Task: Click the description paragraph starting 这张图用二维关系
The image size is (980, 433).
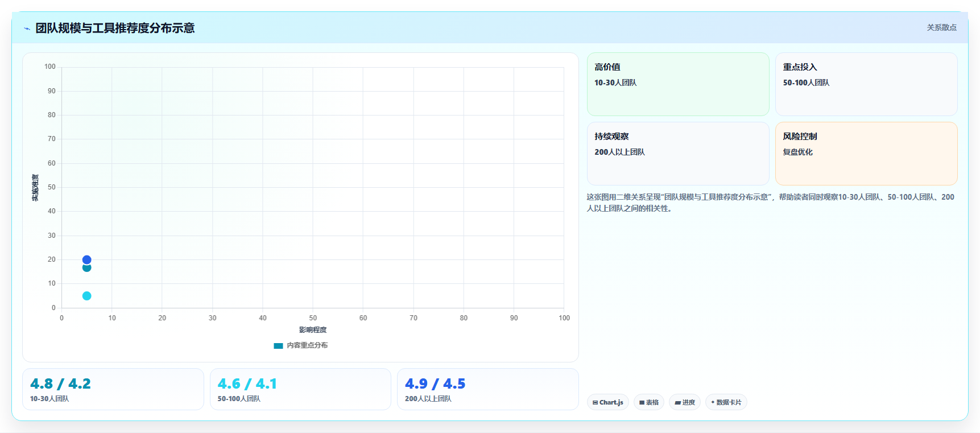Action: coord(771,203)
